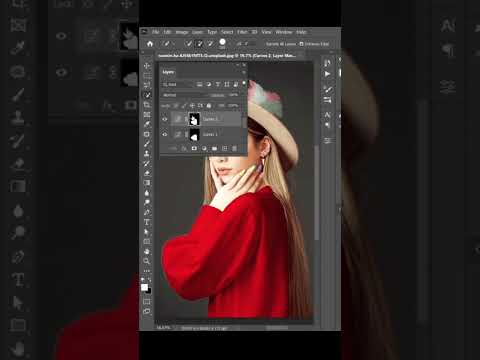Choose New Selection mode in options bar
This screenshot has height=360, width=480.
[x=189, y=44]
